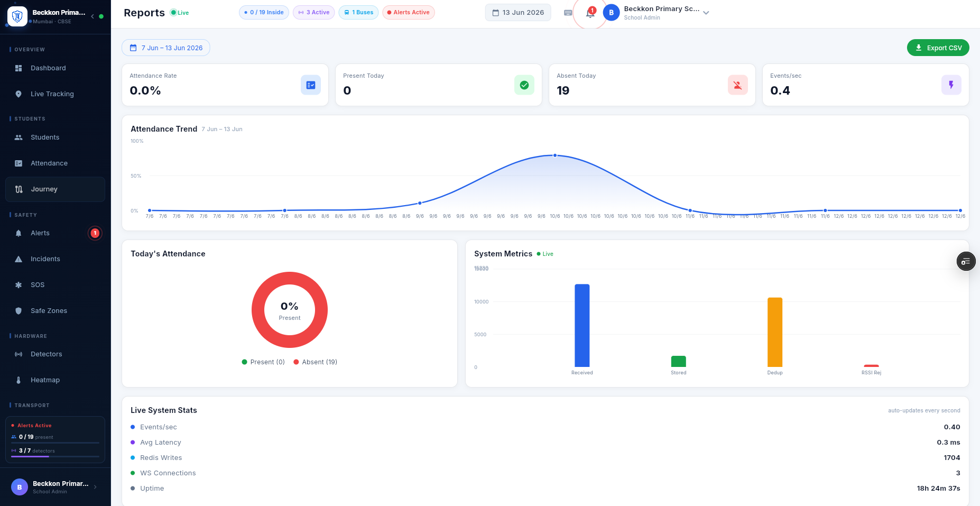Click the Incidents warning triangle icon
Screen dimensions: 980x506
[19, 259]
